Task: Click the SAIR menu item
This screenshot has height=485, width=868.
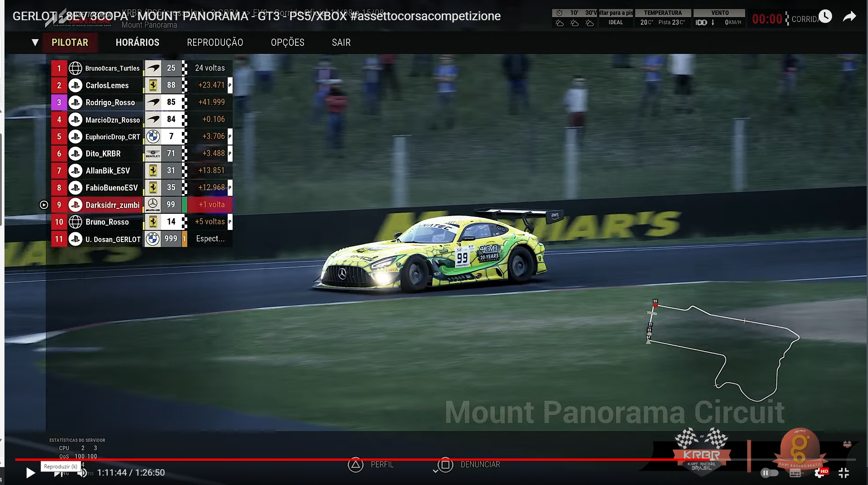Action: click(x=341, y=42)
